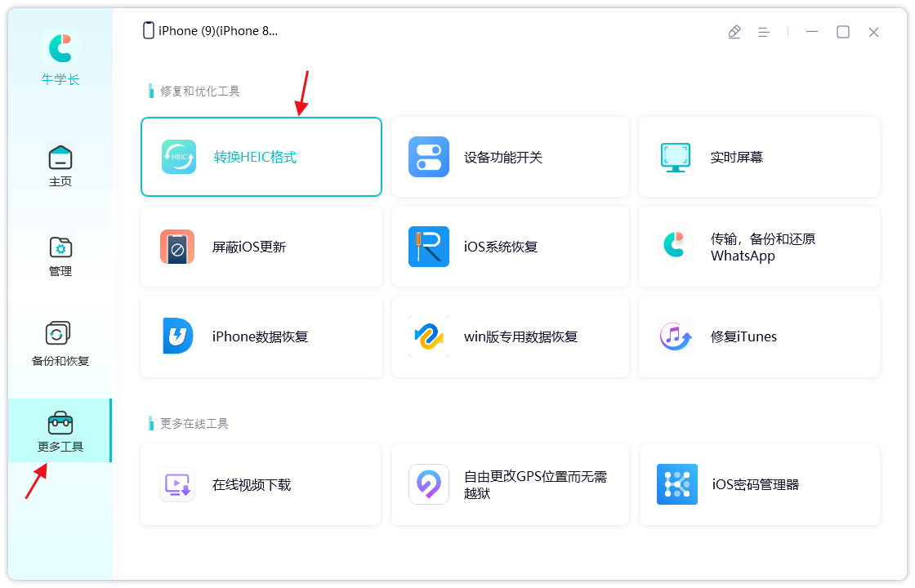
Task: Click 在线视频下载 text label
Action: (252, 485)
